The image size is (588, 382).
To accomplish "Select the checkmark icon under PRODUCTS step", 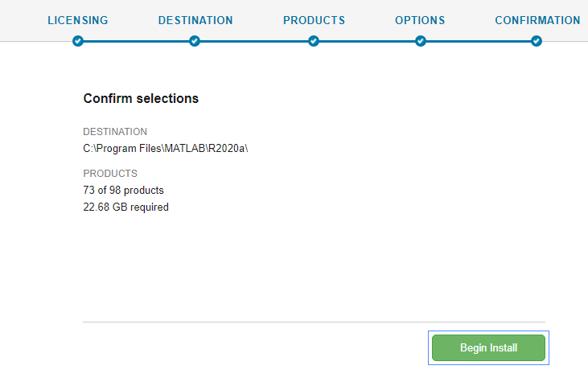I will tap(314, 41).
